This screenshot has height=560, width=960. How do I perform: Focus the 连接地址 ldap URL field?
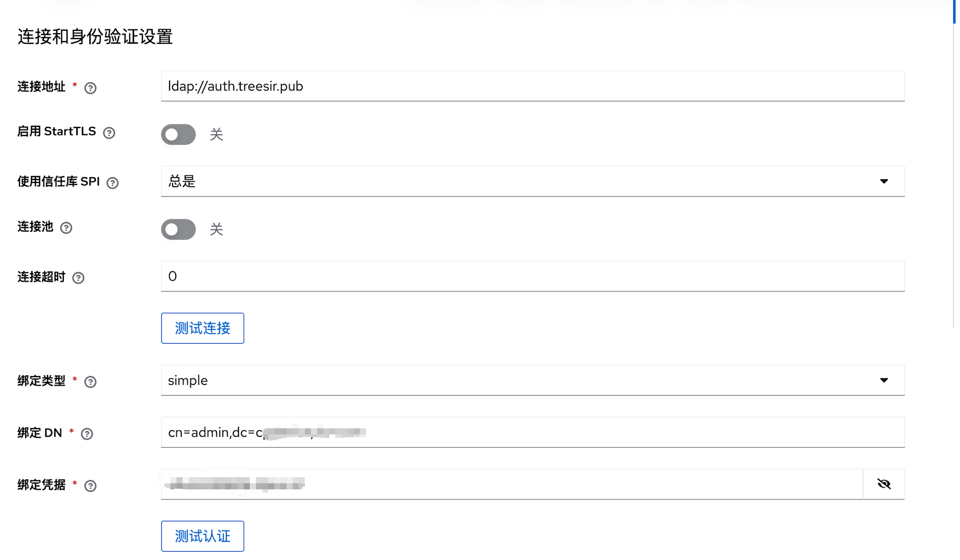pyautogui.click(x=533, y=86)
